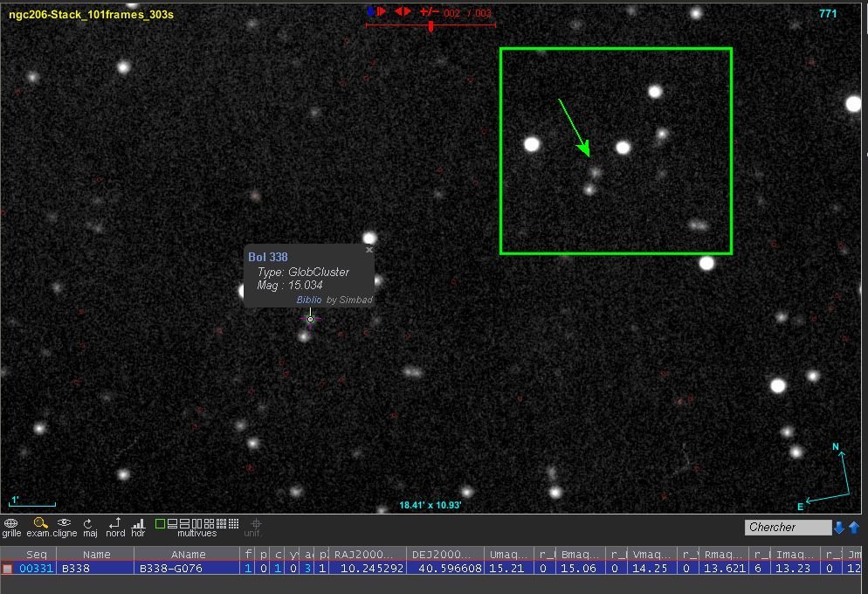
Task: Click the Vmag column header
Action: (653, 554)
